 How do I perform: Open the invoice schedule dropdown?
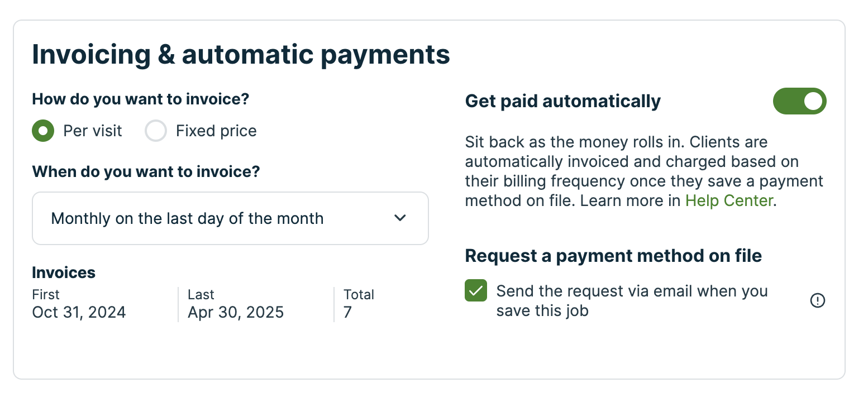[230, 218]
